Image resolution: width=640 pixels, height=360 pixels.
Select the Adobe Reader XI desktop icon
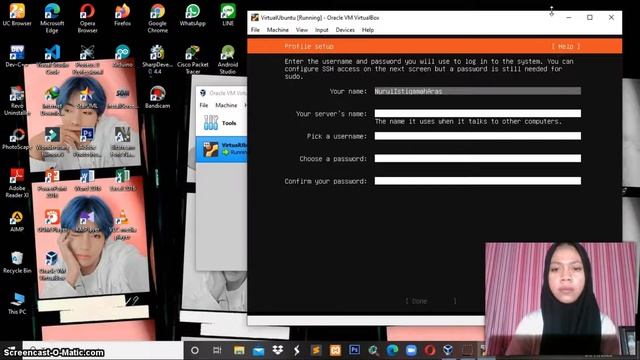click(x=17, y=183)
